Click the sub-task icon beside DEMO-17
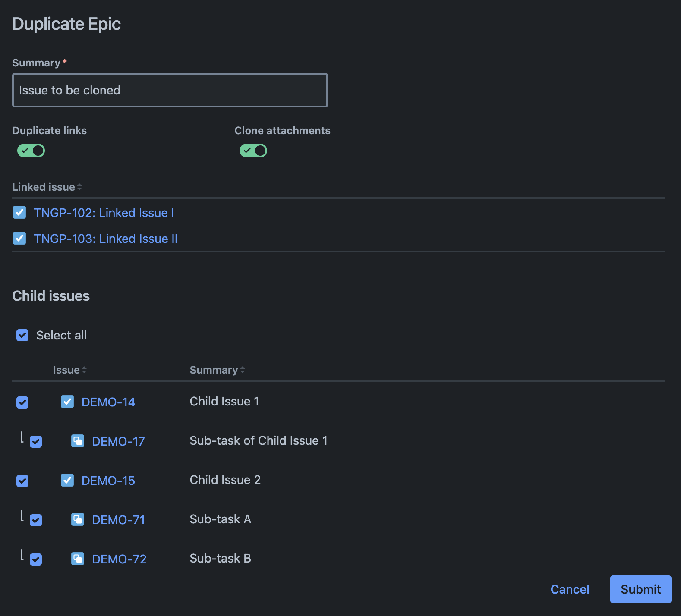Image resolution: width=681 pixels, height=616 pixels. (x=78, y=441)
